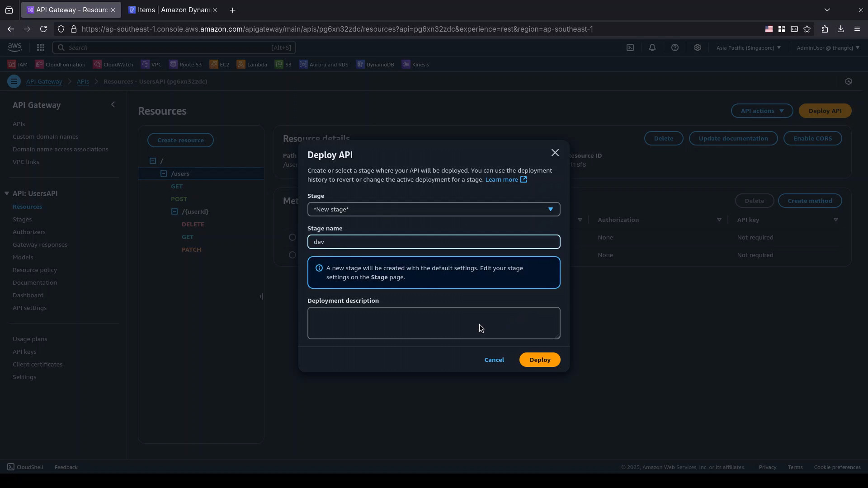
Task: Collapse the API: UsersAPI section
Action: [7, 193]
